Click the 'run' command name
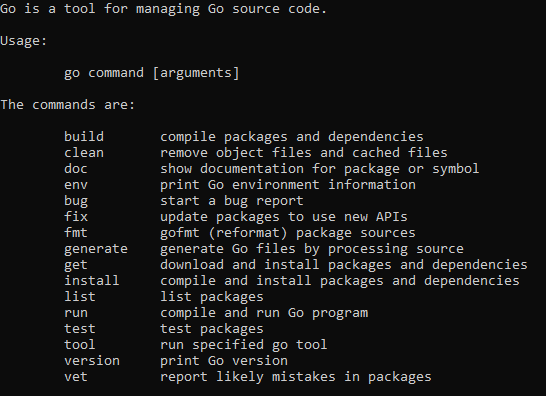 pyautogui.click(x=76, y=313)
